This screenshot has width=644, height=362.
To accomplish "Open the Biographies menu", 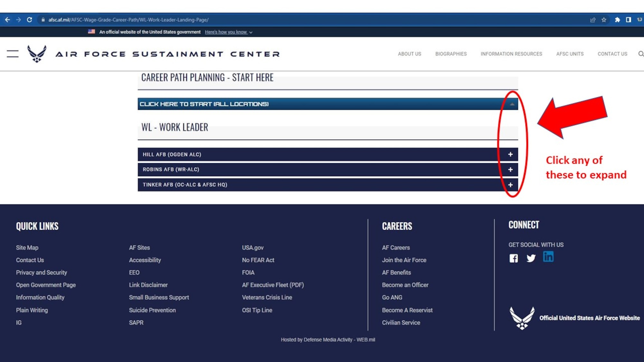I will (x=451, y=54).
